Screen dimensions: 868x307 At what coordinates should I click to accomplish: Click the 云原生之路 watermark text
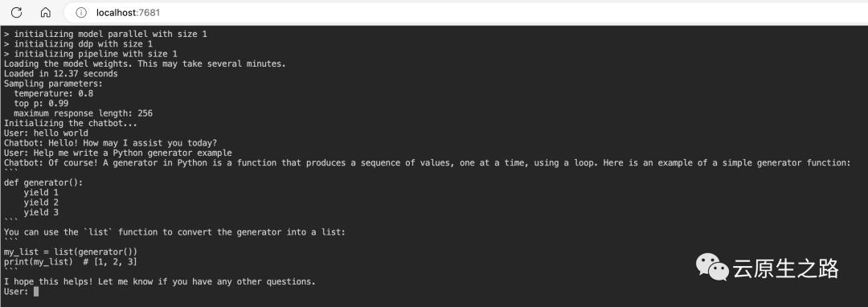[x=786, y=268]
